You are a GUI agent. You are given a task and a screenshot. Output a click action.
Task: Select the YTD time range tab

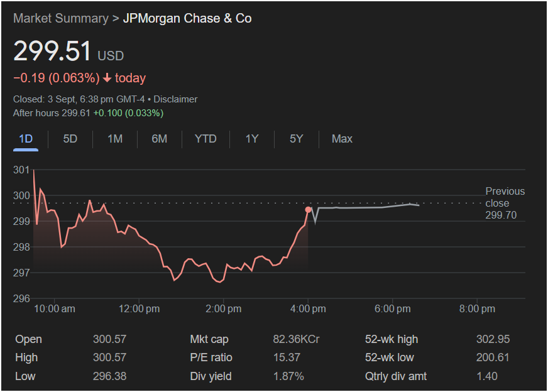205,139
